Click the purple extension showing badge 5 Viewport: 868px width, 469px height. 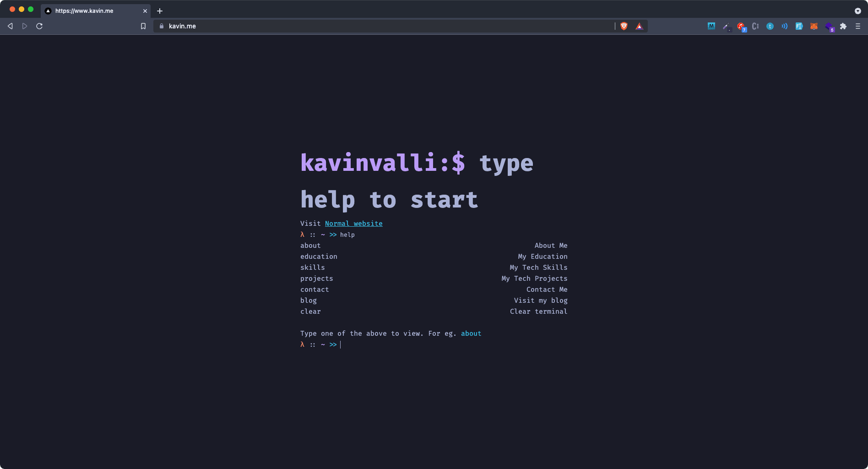point(830,26)
